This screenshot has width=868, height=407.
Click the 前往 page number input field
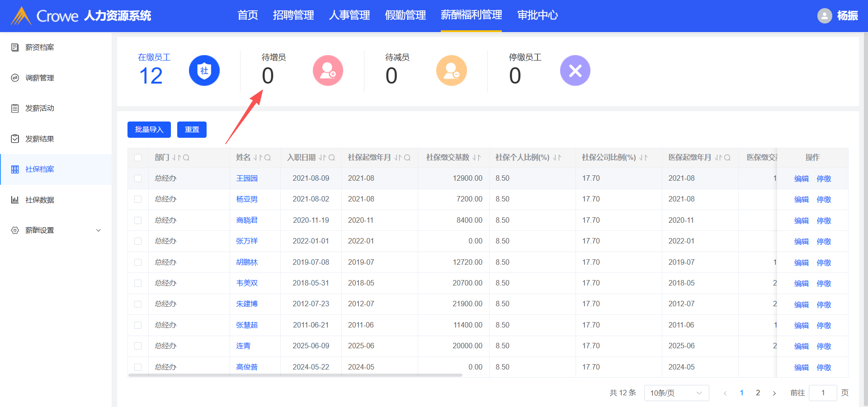822,393
